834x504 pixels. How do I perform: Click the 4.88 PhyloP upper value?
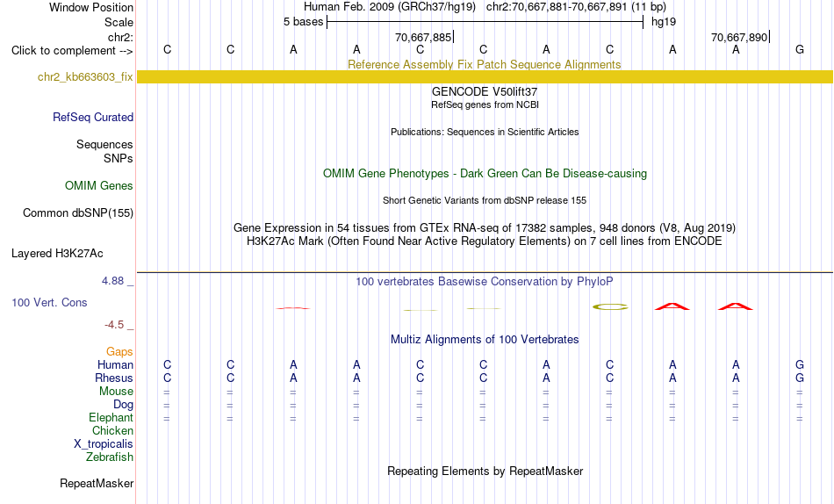tap(112, 281)
